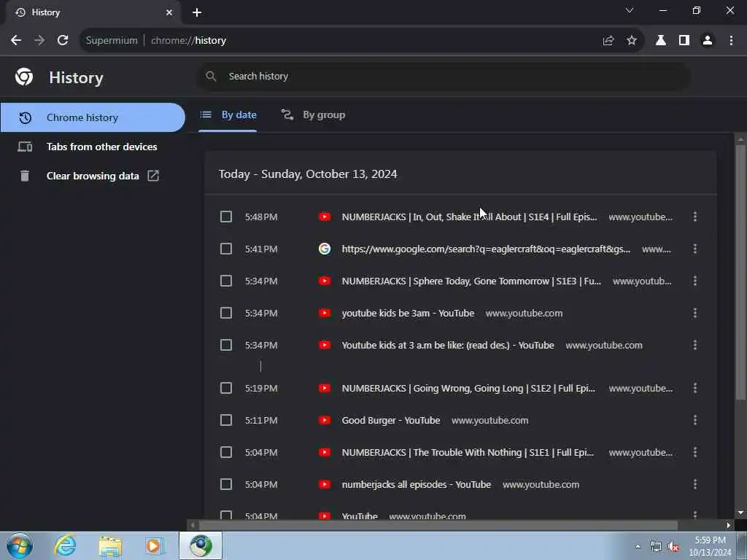Check the Going Wrong, Going Long entry

(226, 388)
